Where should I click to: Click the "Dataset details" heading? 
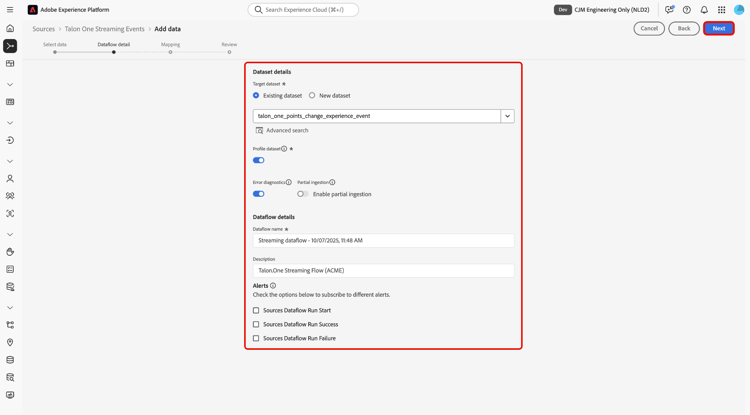(272, 72)
